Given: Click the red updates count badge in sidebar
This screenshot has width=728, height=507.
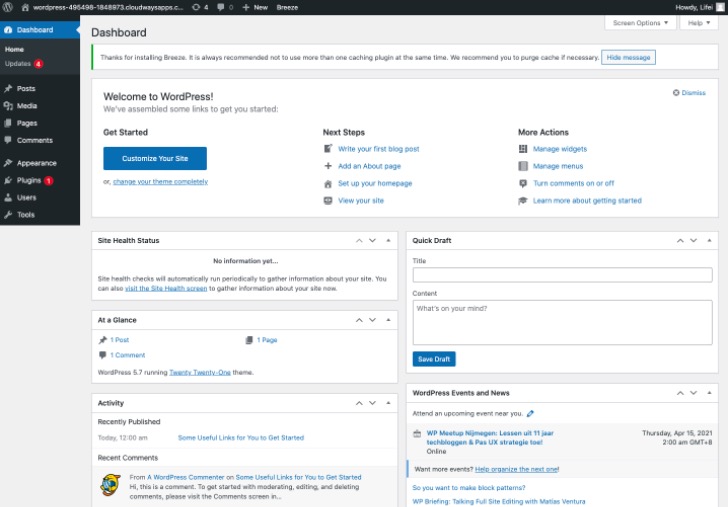Looking at the screenshot, I should [x=39, y=64].
